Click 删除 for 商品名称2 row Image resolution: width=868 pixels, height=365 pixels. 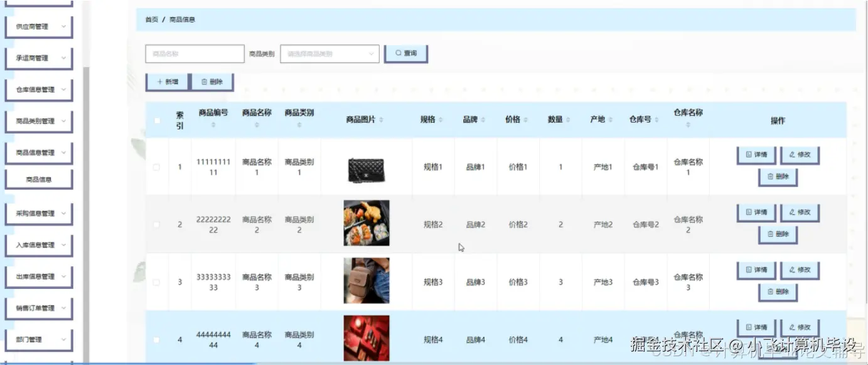[x=778, y=234]
